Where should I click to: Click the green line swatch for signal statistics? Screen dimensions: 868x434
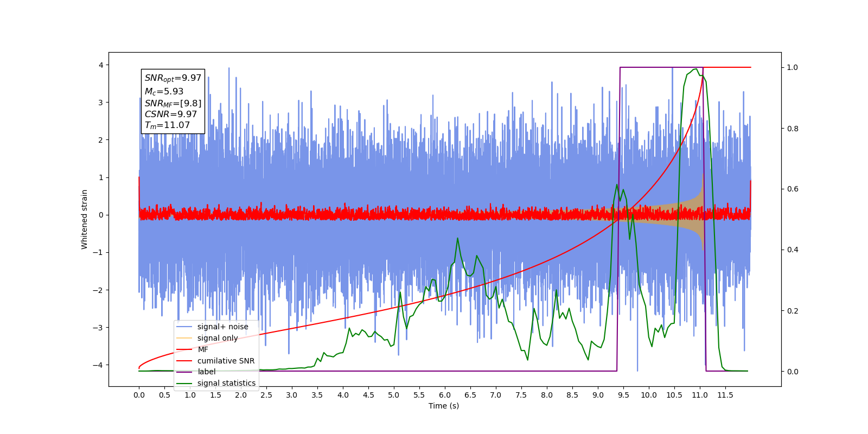point(184,384)
